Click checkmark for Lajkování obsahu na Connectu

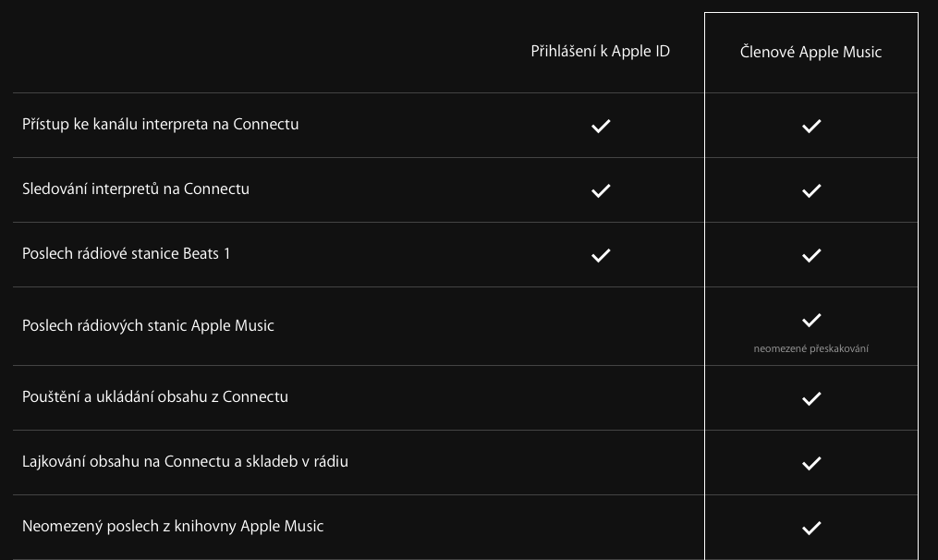coord(811,463)
